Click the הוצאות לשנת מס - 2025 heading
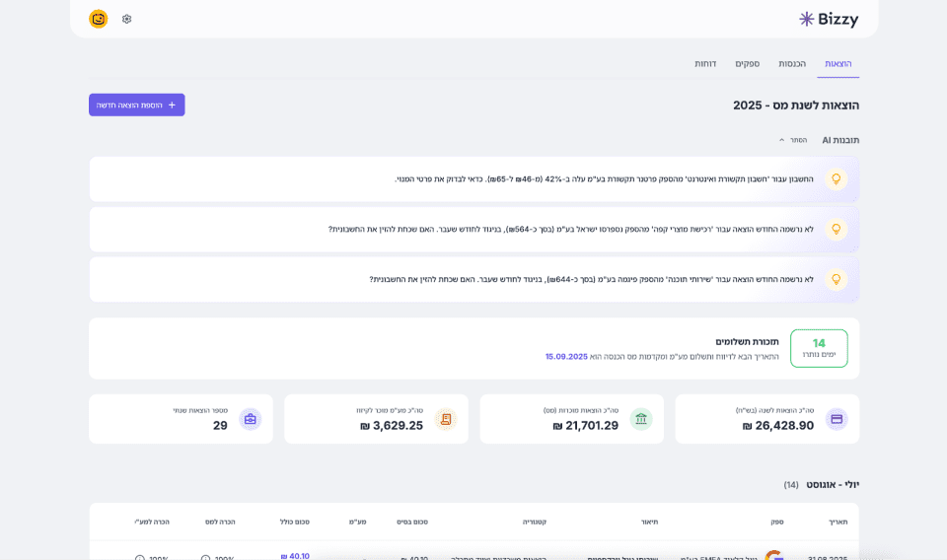Image resolution: width=947 pixels, height=560 pixels. [796, 105]
